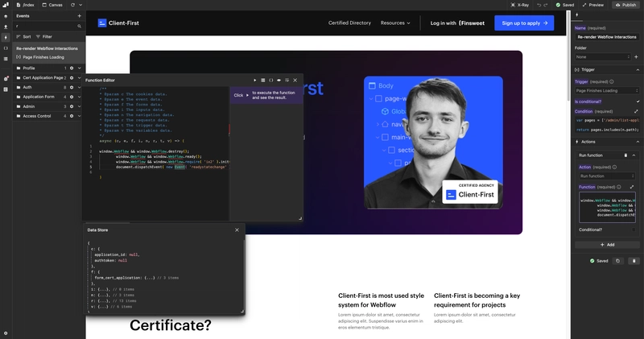The height and width of the screenshot is (339, 644).
Task: Open Cert Application Page folder settings gear
Action: click(x=72, y=77)
